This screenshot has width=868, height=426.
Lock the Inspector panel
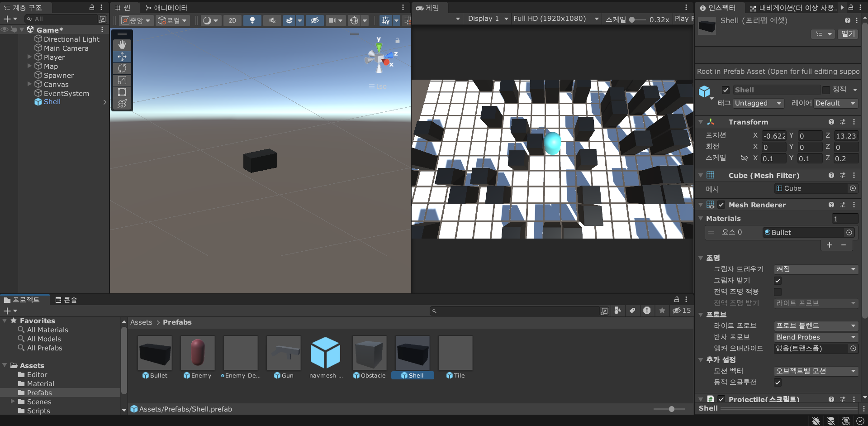coord(850,8)
